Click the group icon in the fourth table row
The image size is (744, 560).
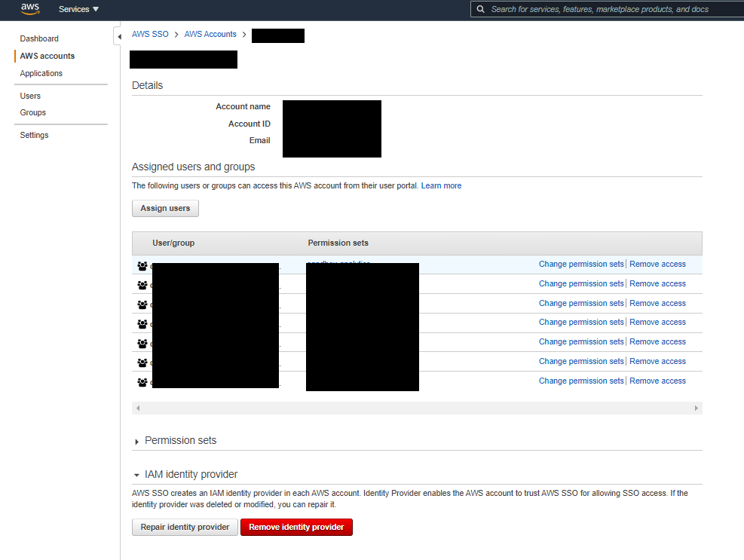(x=142, y=323)
